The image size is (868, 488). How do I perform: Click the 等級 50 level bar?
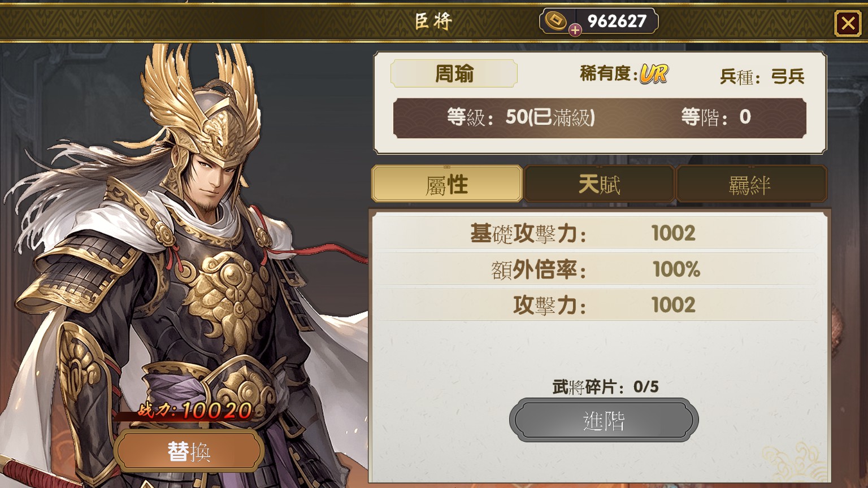tap(520, 117)
